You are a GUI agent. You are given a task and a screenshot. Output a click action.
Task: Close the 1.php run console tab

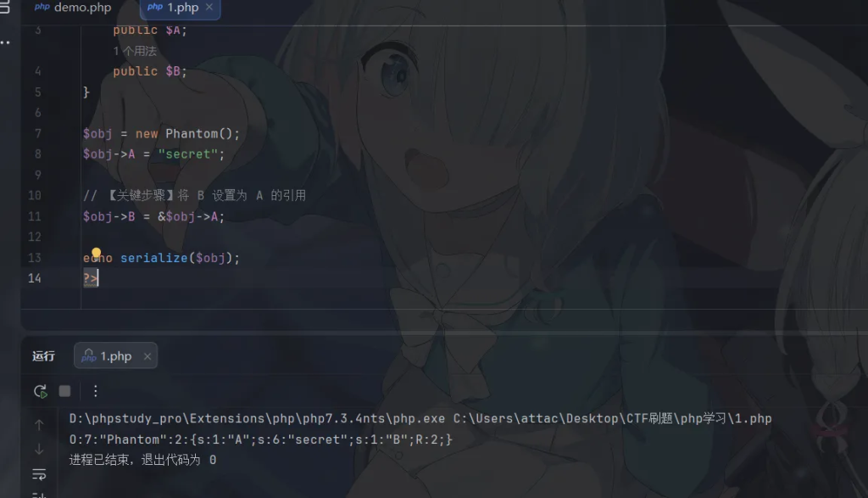147,356
